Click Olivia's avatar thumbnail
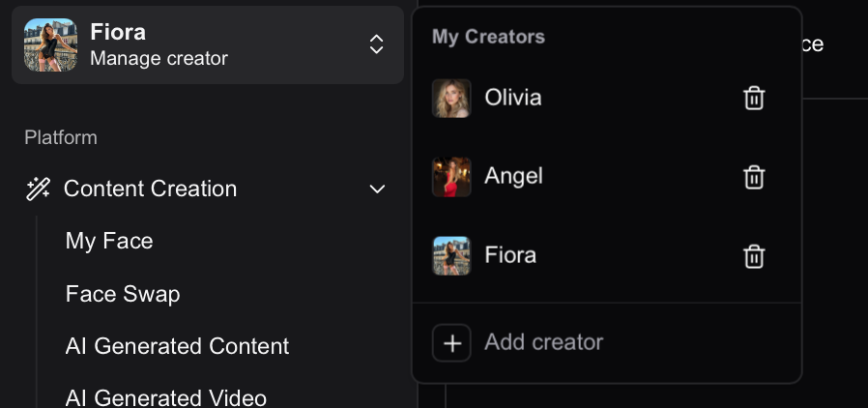This screenshot has width=868, height=408. pos(451,98)
